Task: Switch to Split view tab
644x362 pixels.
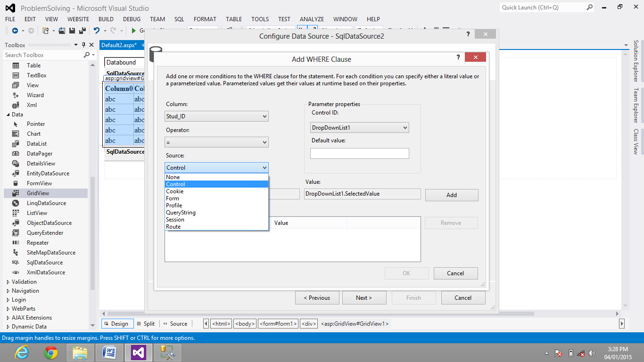Action: click(146, 324)
